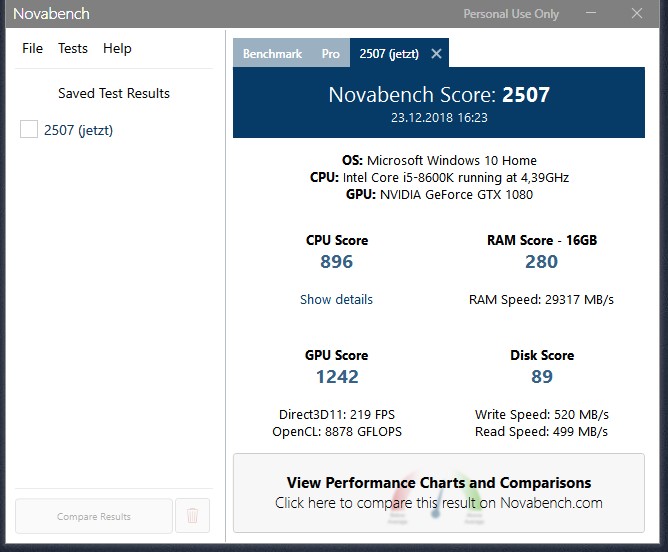
Task: Select the 2507 (jetzt) saved result
Action: (78, 130)
